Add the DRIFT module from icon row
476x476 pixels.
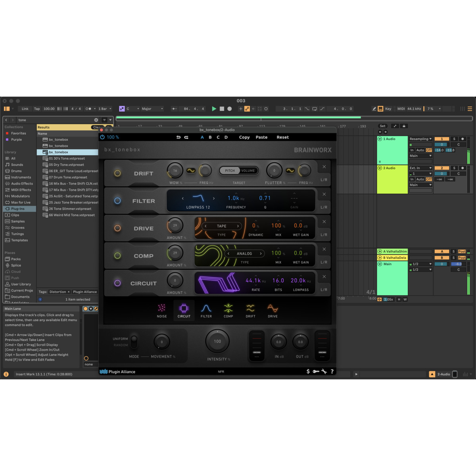coord(250,311)
